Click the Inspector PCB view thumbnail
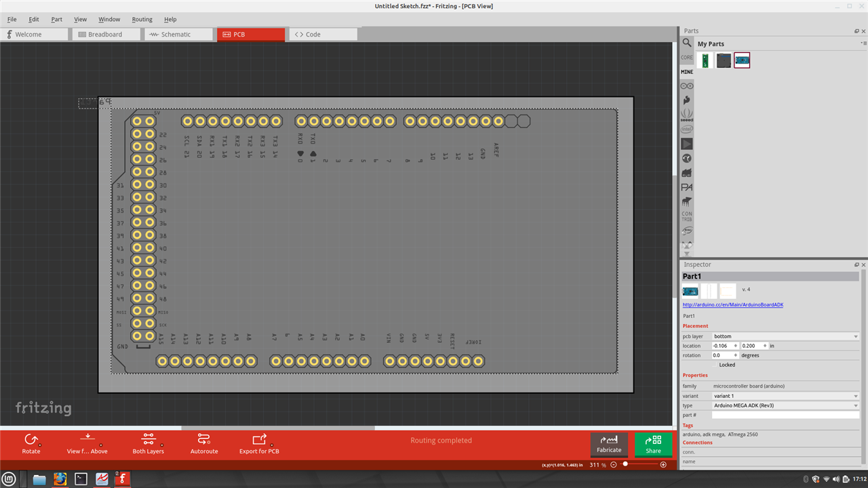This screenshot has width=868, height=488. (x=728, y=291)
